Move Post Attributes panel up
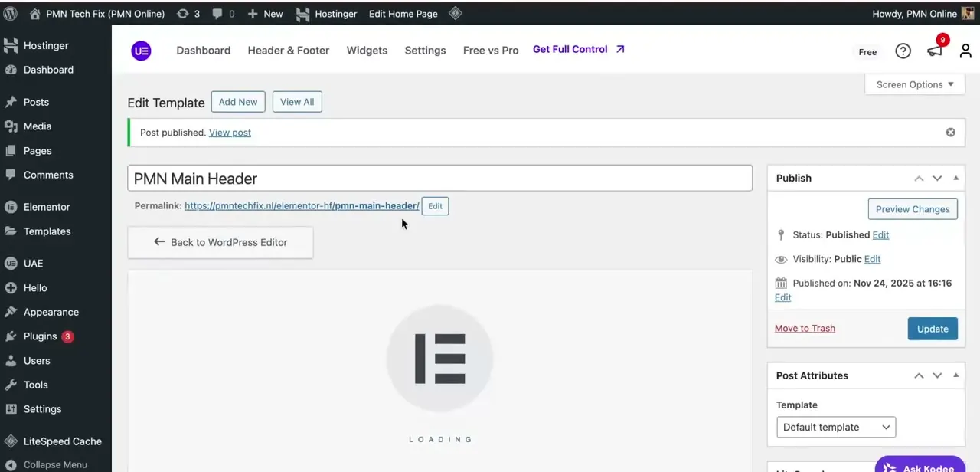 (x=919, y=375)
